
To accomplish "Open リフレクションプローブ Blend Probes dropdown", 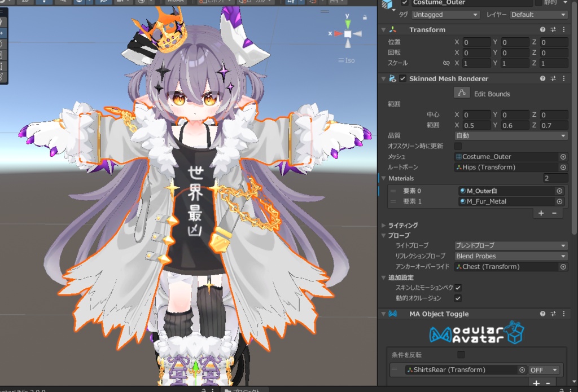I will pos(511,256).
